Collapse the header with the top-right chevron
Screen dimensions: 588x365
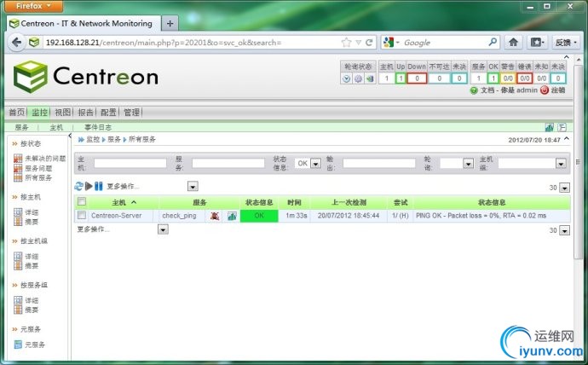point(566,57)
